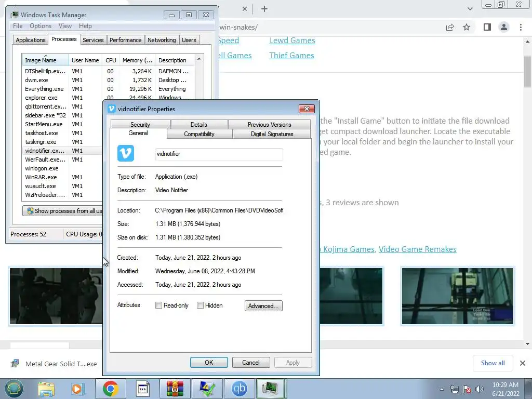The image size is (532, 399).
Task: Launch Windows Media Player from the taskbar
Action: (x=77, y=389)
